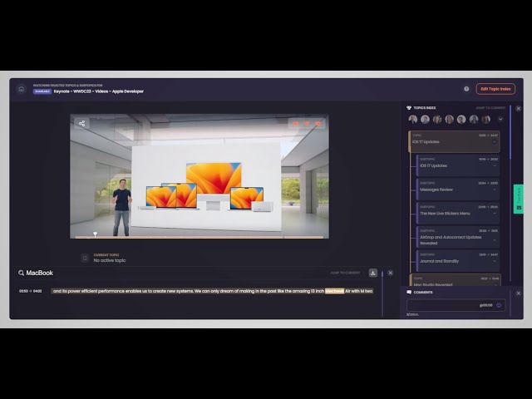Close the transcript search panel
532x399 pixels.
pyautogui.click(x=390, y=273)
